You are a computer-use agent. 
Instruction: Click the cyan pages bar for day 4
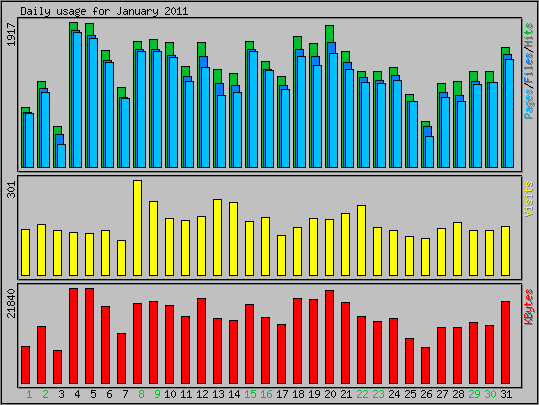(x=78, y=100)
